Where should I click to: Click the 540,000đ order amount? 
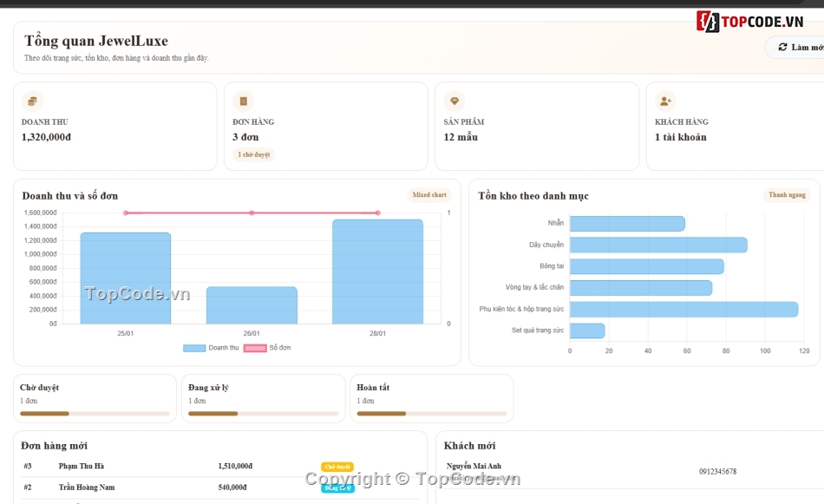coord(232,488)
